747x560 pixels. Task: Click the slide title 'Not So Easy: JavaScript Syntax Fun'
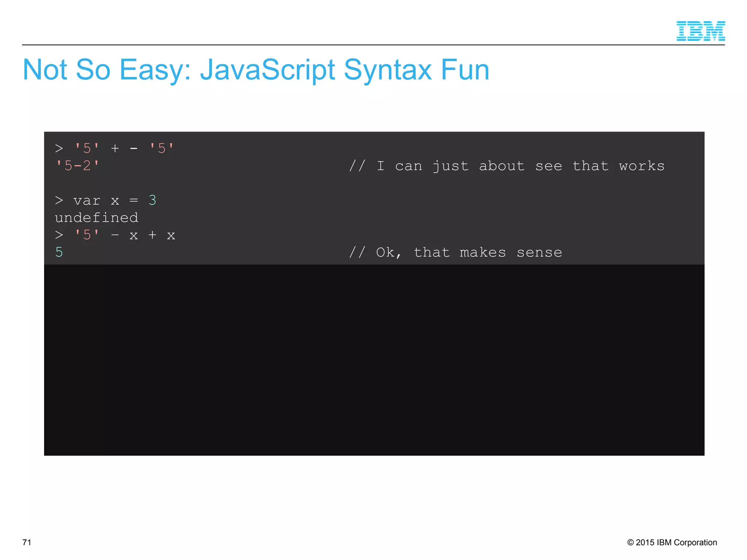[x=256, y=70]
